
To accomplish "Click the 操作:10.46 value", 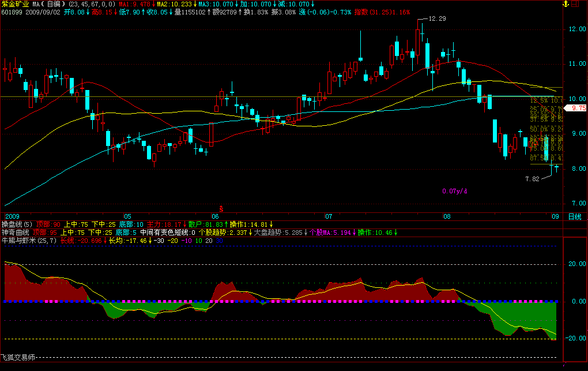I will click(x=375, y=233).
